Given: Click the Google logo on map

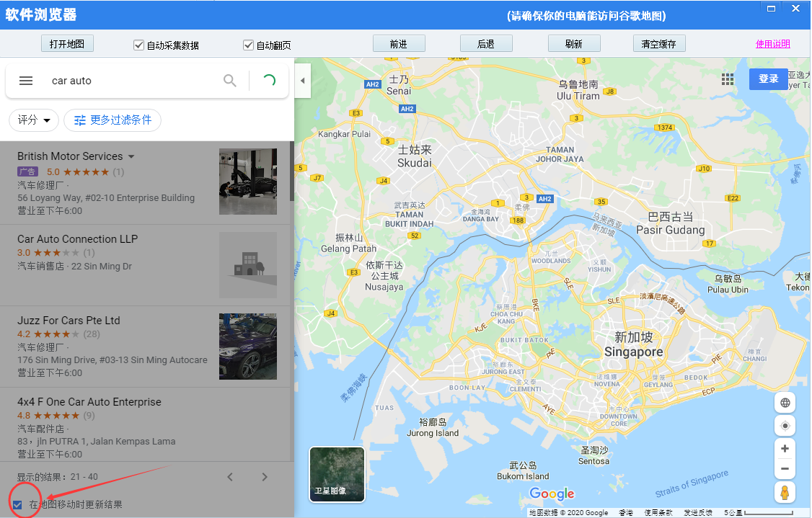Looking at the screenshot, I should (552, 494).
